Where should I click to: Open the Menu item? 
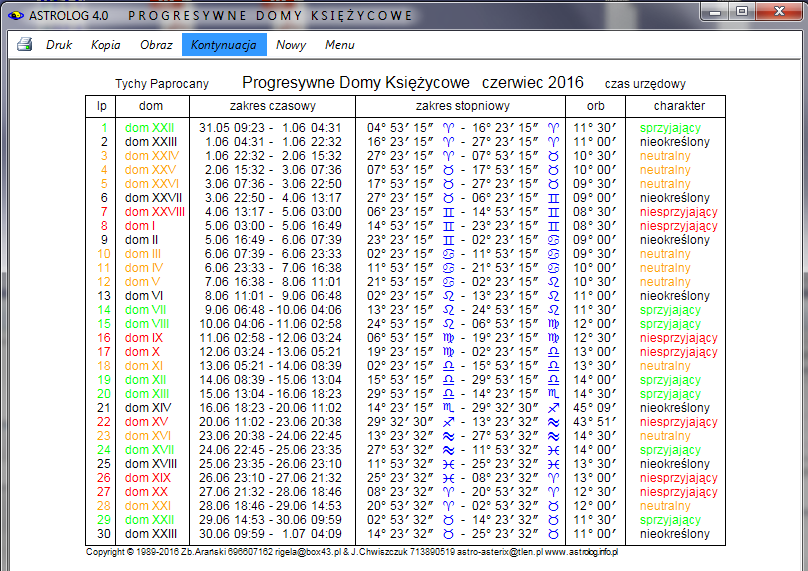[340, 45]
